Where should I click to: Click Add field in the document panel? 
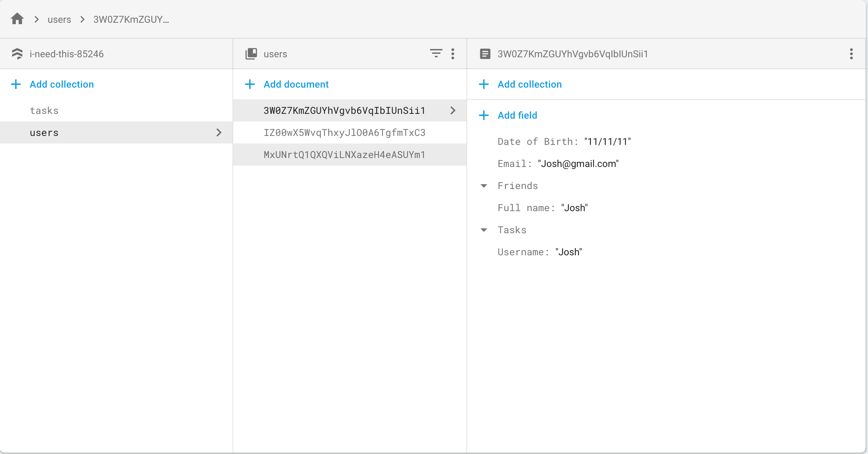pyautogui.click(x=517, y=115)
